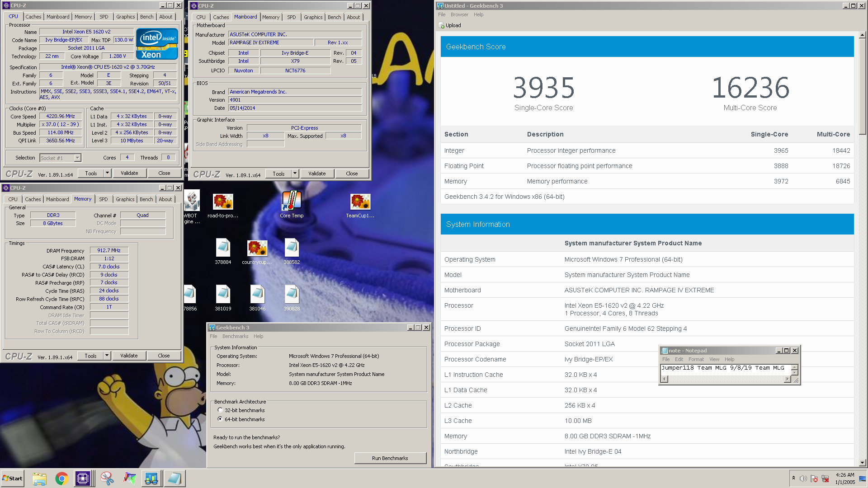
Task: Open the 381046 desktop file
Action: click(257, 298)
